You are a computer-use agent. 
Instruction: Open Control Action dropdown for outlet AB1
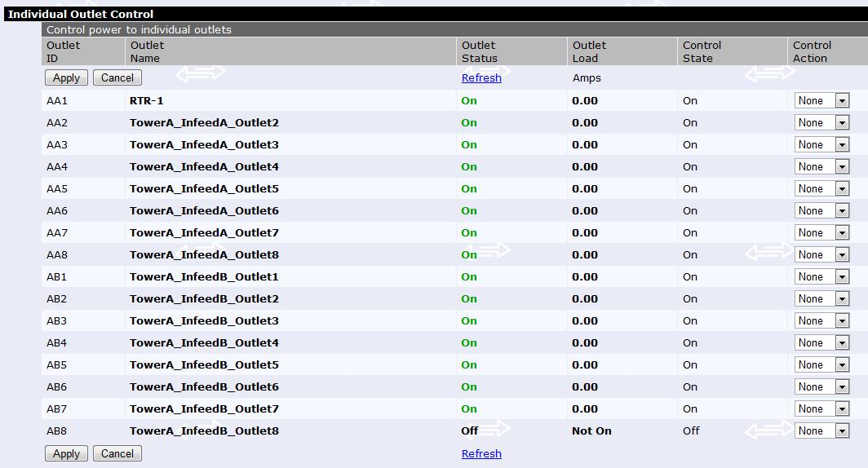822,277
